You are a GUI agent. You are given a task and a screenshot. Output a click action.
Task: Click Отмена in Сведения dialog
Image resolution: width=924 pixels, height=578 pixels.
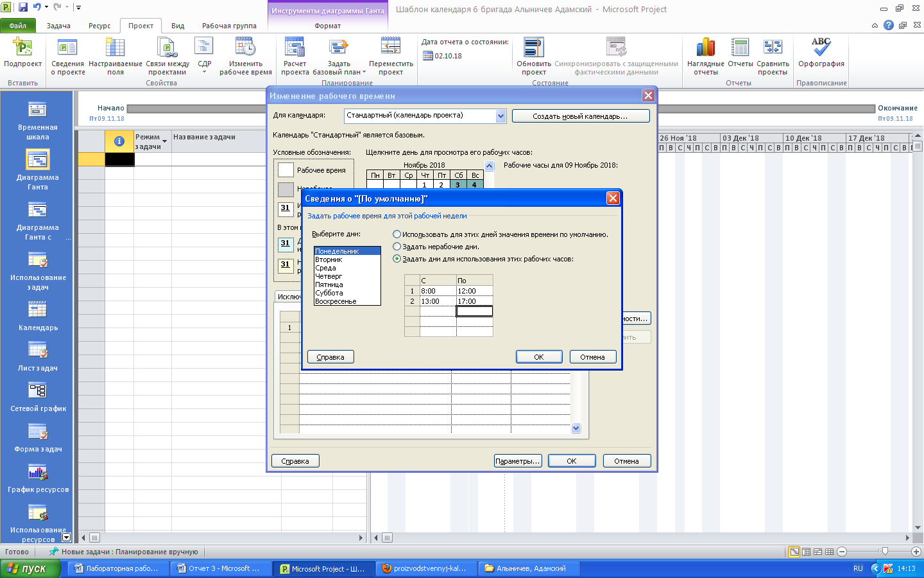(592, 357)
